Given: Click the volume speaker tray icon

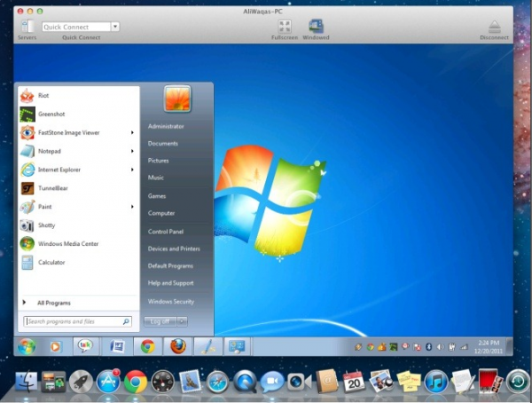Looking at the screenshot, I should tap(440, 347).
